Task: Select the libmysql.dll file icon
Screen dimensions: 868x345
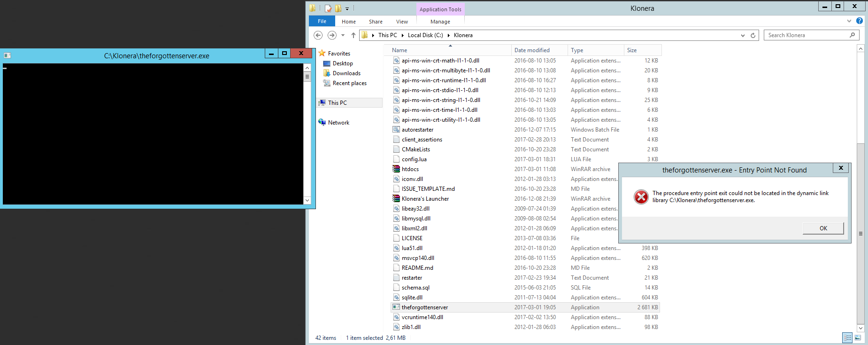Action: click(396, 219)
